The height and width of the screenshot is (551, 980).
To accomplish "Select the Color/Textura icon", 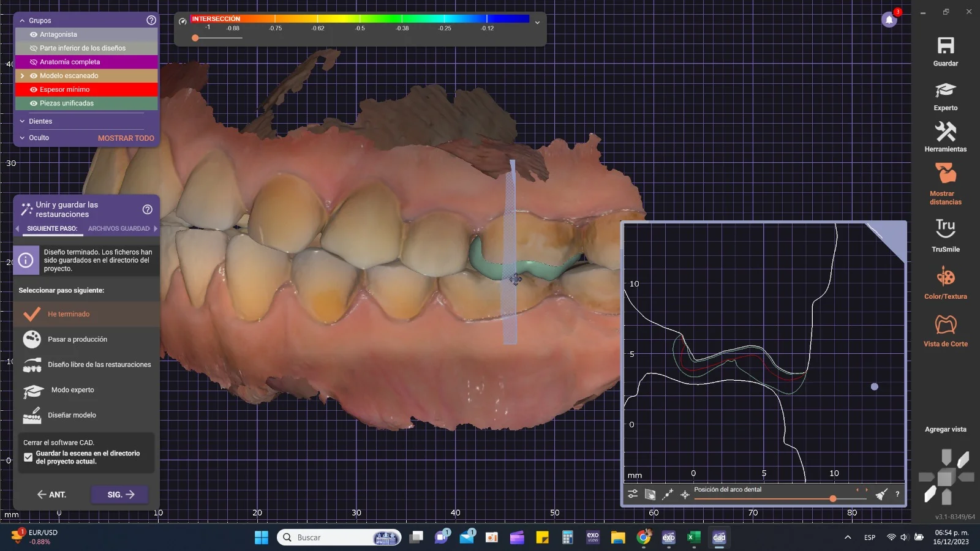I will pyautogui.click(x=945, y=277).
